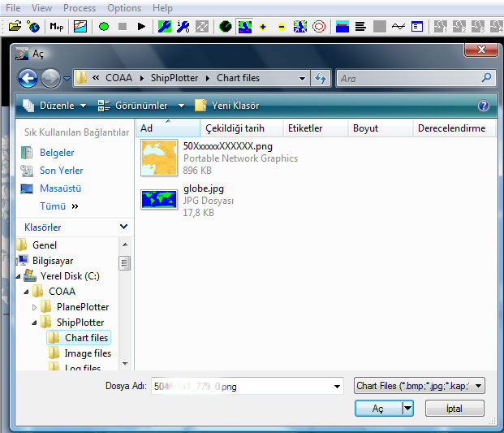This screenshot has width=504, height=433.
Task: Open the Options menu
Action: coord(124,8)
